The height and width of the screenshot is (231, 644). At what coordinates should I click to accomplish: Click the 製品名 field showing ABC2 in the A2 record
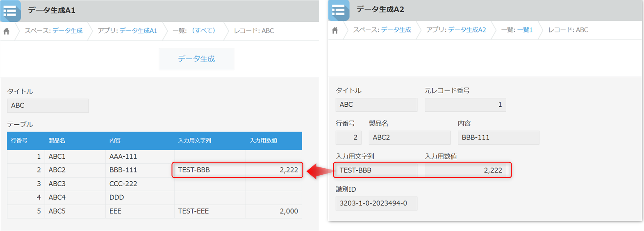[409, 137]
